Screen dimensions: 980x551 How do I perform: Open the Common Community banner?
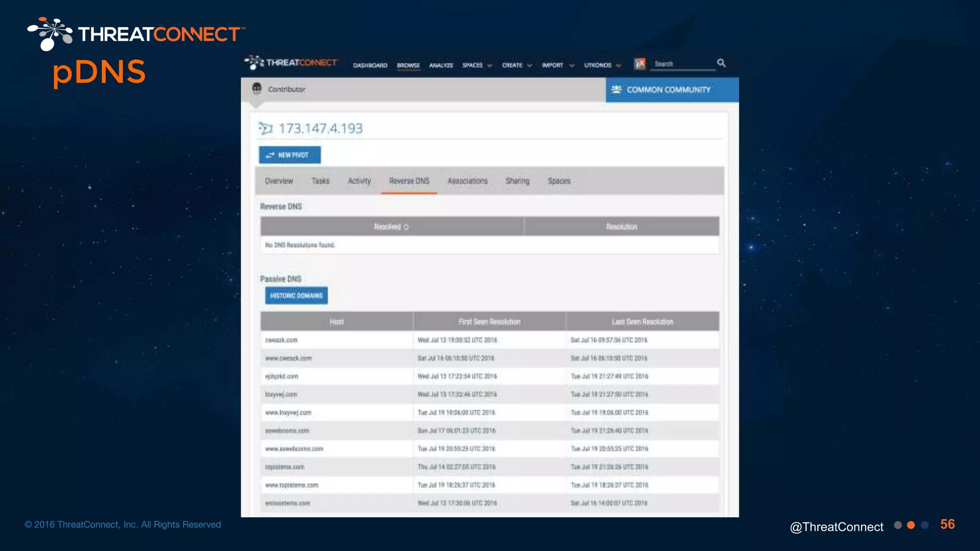672,90
